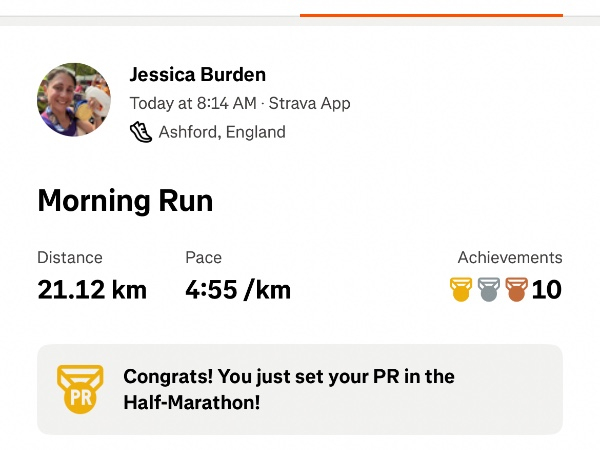Click the Pace stat label
600x450 pixels.
click(204, 257)
